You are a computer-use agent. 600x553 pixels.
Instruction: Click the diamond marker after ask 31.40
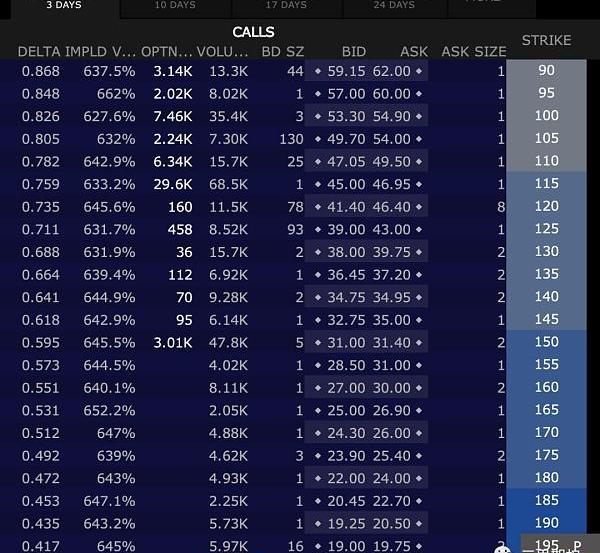[418, 343]
